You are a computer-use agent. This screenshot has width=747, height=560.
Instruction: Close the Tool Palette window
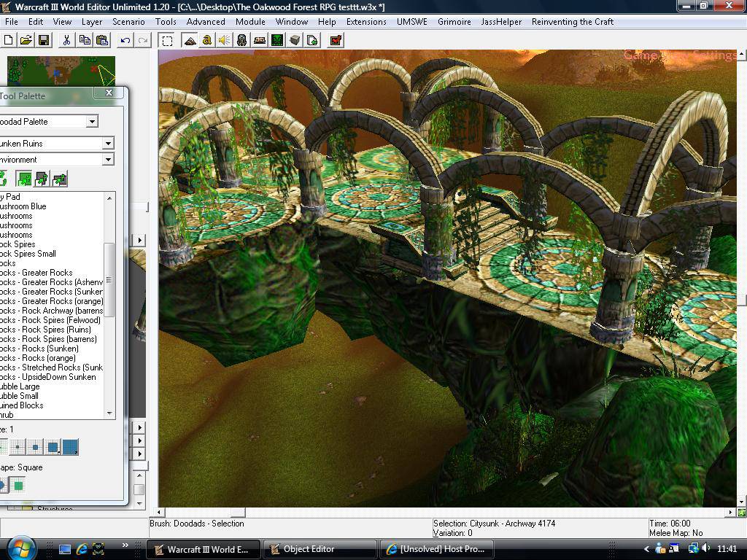pos(109,93)
